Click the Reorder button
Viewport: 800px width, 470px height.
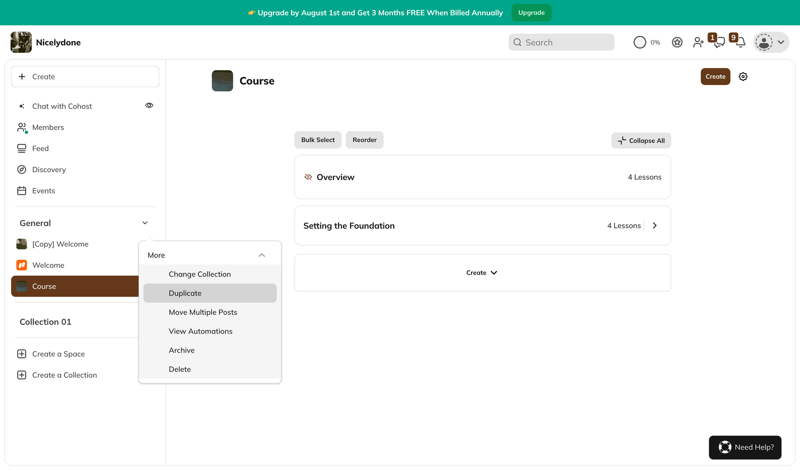point(364,140)
